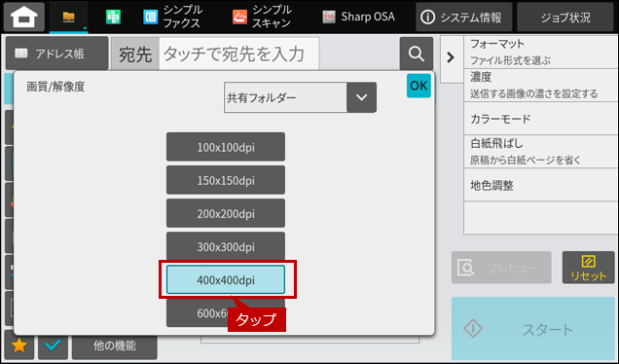Go to the home screen
The width and height of the screenshot is (619, 364).
tap(24, 17)
